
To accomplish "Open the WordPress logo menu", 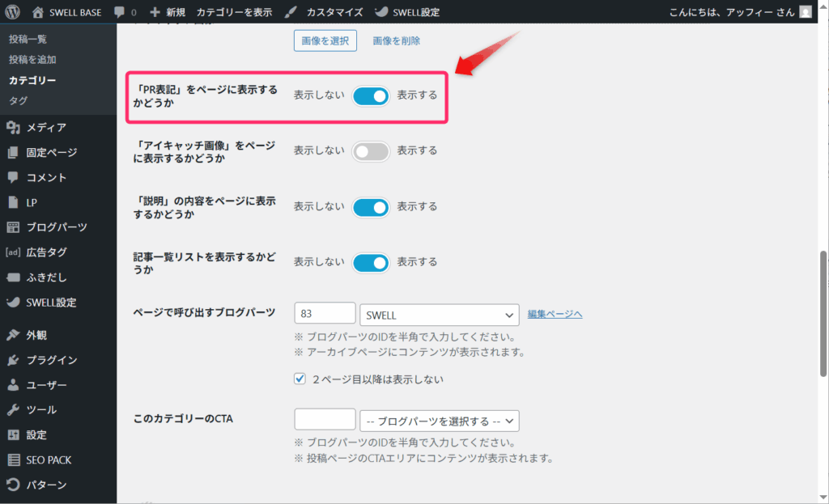I will coord(12,11).
